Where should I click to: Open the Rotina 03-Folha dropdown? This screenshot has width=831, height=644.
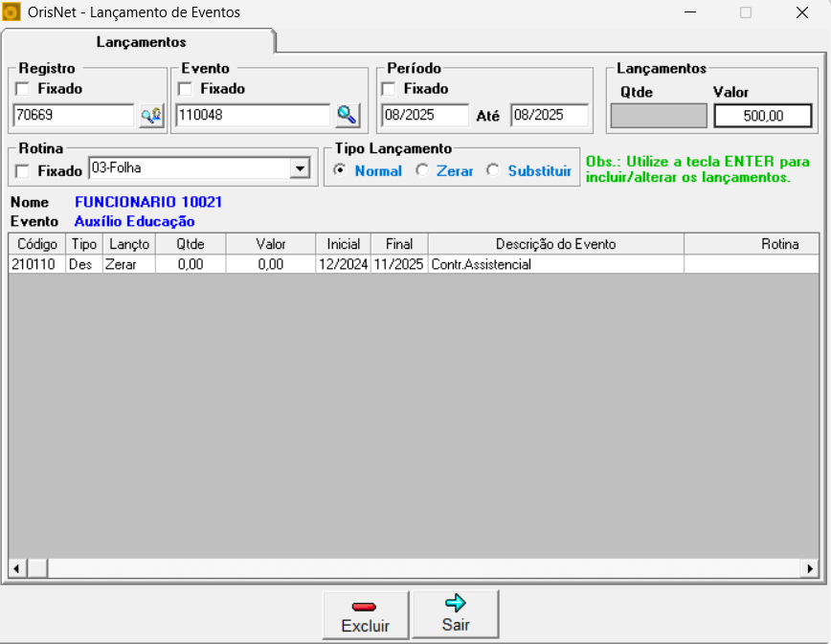[300, 168]
